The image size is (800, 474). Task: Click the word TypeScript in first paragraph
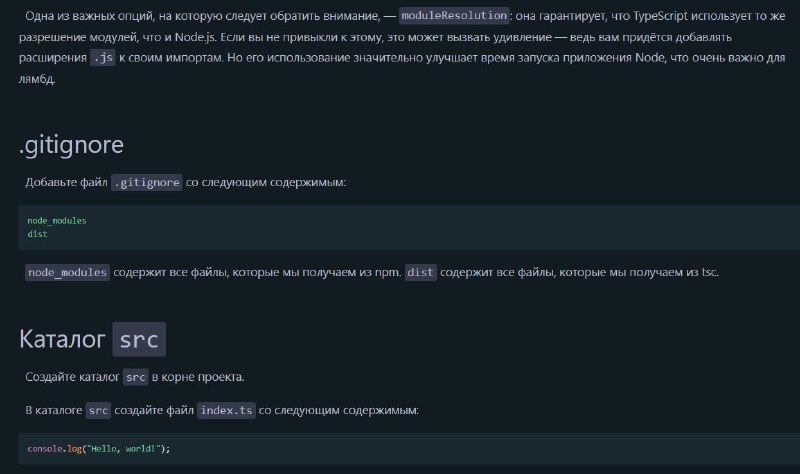click(660, 16)
